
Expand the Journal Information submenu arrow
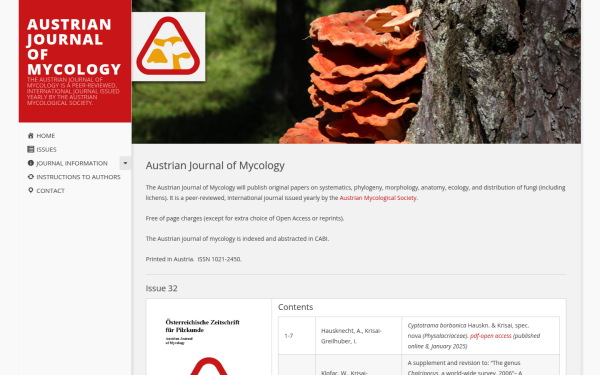coord(125,163)
